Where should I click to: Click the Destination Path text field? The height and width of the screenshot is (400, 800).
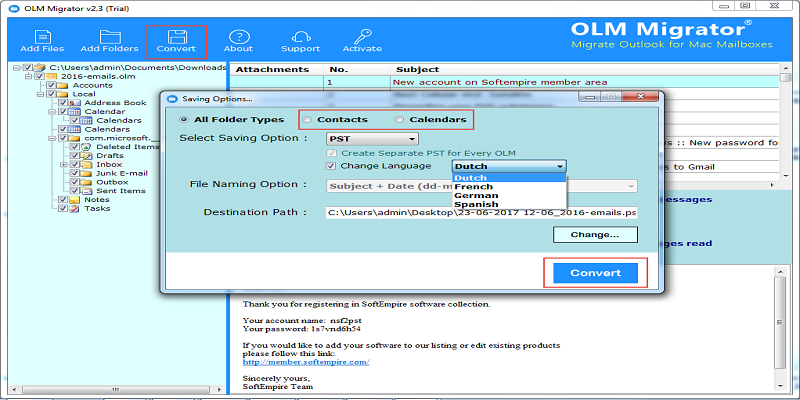click(x=482, y=212)
